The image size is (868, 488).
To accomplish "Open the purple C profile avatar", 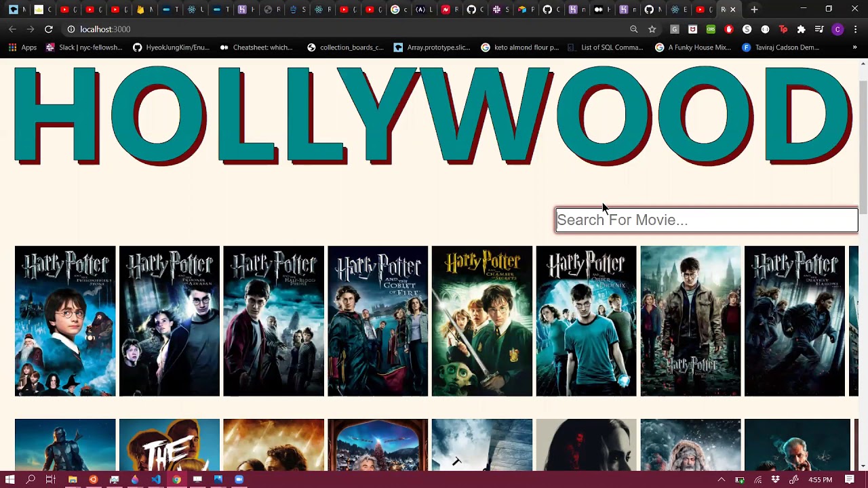I will [837, 29].
